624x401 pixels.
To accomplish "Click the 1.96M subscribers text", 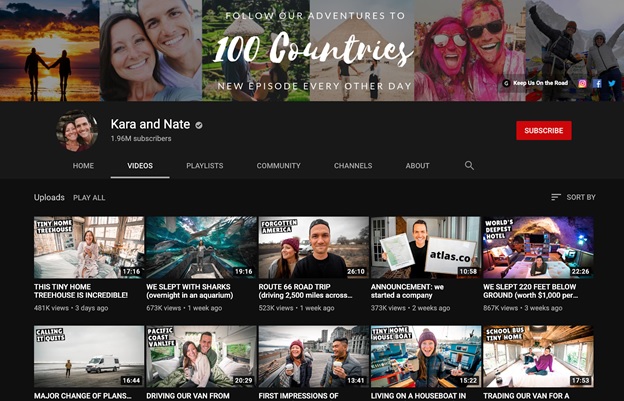I will [x=141, y=138].
